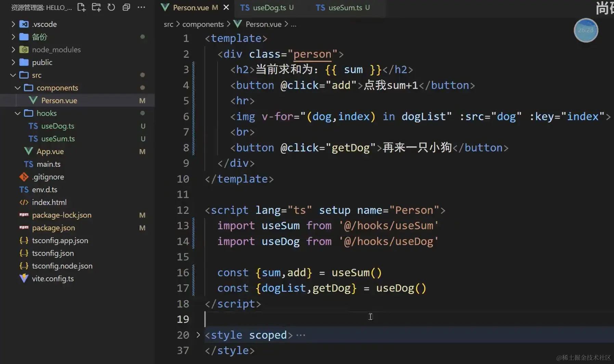
Task: Click the Vue icon beside App.vue
Action: pyautogui.click(x=29, y=151)
